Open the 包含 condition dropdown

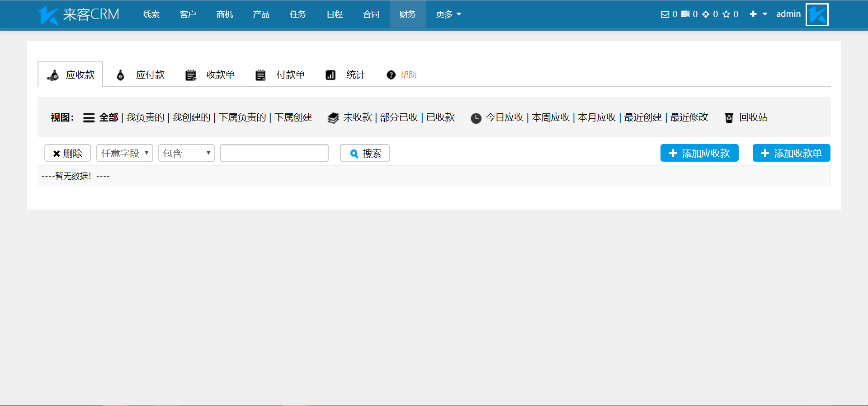186,153
